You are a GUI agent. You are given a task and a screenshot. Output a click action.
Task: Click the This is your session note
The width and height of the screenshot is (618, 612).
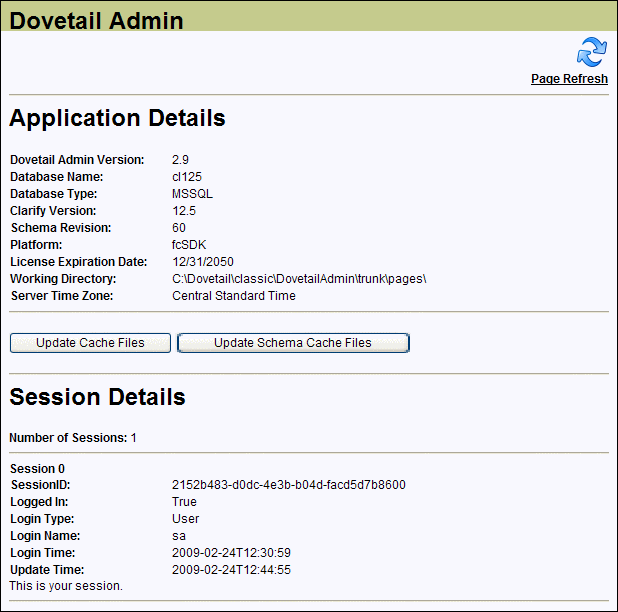pyautogui.click(x=66, y=586)
